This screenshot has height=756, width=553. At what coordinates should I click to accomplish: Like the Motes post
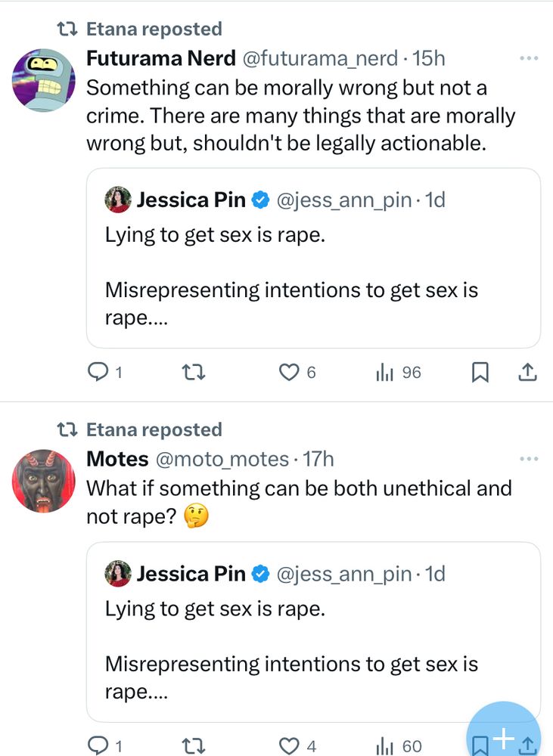click(x=289, y=746)
